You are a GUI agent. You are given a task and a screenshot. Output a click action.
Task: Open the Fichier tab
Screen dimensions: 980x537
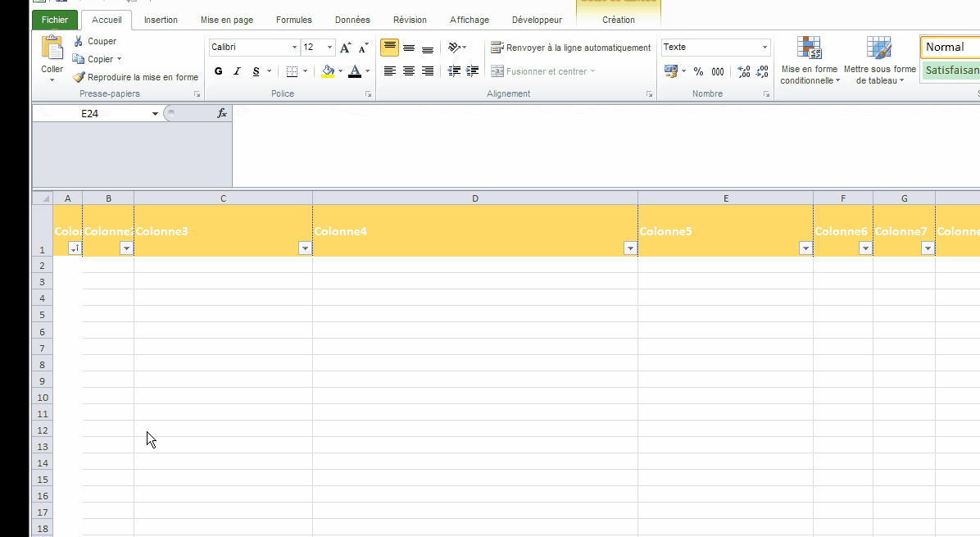55,20
